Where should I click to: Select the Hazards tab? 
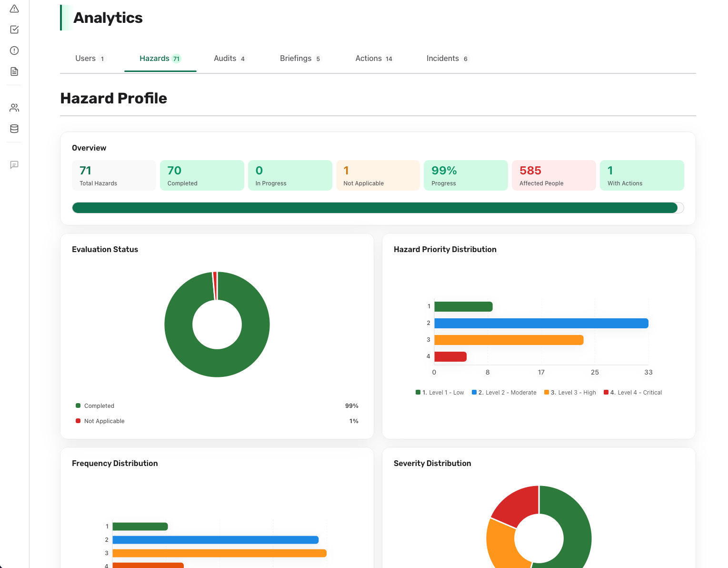point(160,59)
